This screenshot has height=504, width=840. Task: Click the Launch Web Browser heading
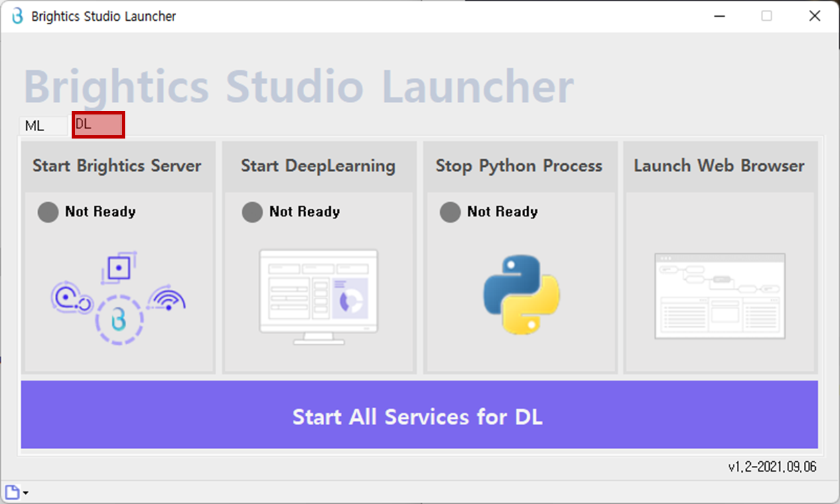click(x=719, y=166)
